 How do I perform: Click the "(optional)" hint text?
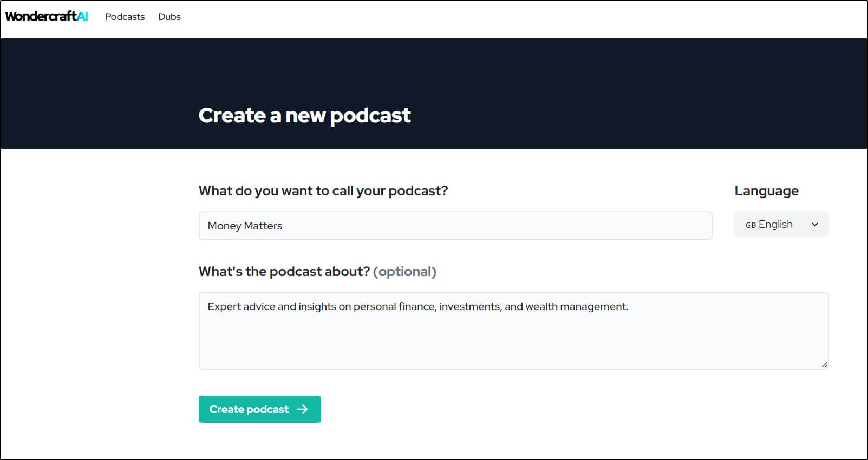[x=404, y=272]
